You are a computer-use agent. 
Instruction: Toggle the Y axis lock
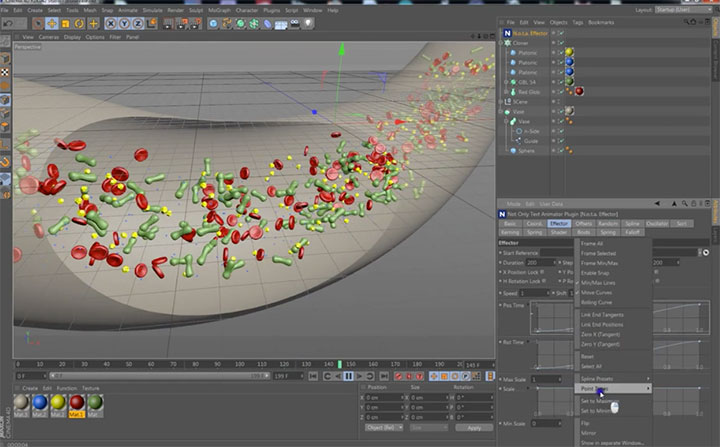tap(124, 23)
